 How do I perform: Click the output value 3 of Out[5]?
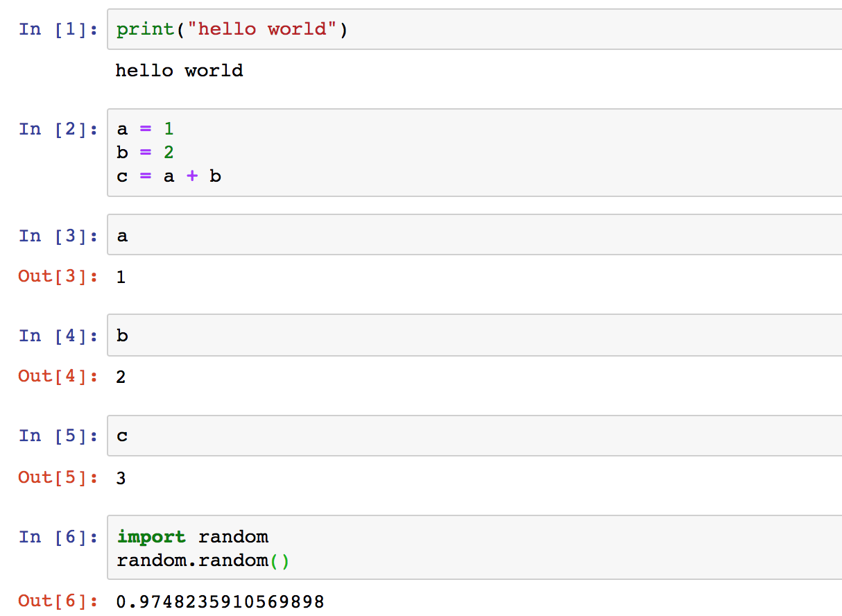[x=121, y=478]
